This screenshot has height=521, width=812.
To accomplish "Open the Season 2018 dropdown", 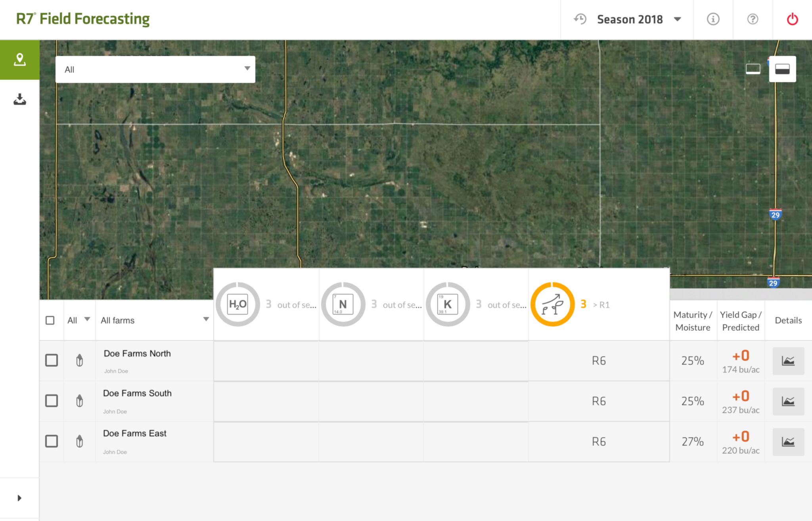I will coord(639,19).
